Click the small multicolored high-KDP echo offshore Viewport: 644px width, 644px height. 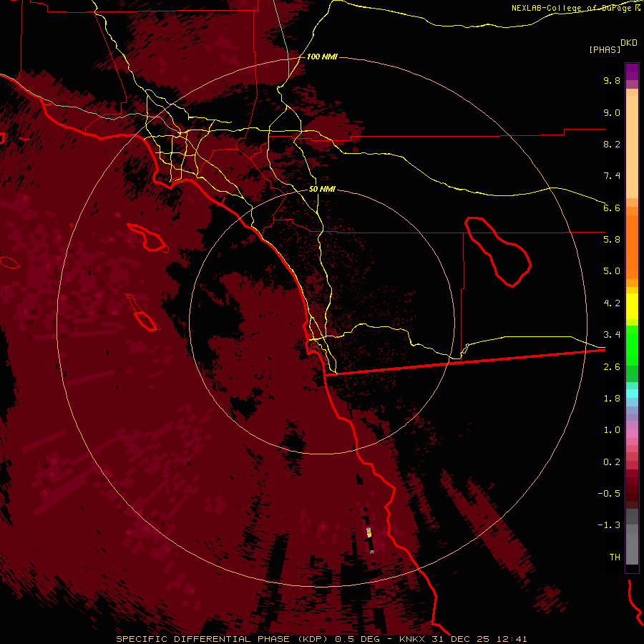point(369,532)
